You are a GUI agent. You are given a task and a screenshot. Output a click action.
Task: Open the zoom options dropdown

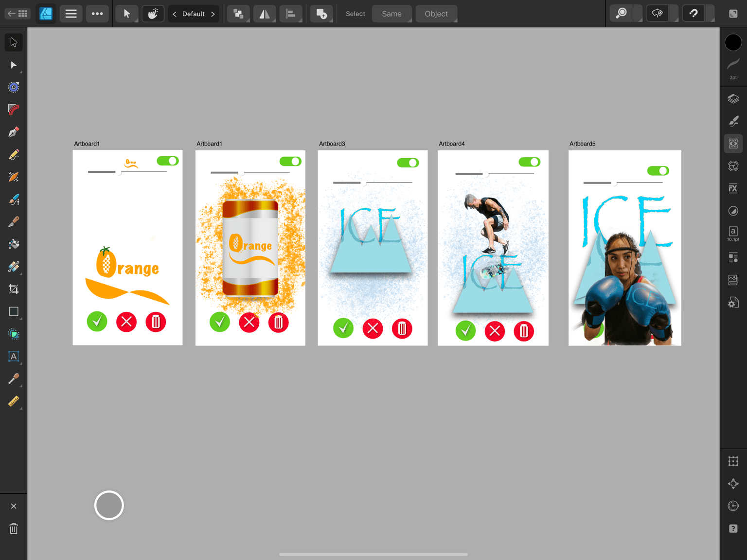coord(638,14)
